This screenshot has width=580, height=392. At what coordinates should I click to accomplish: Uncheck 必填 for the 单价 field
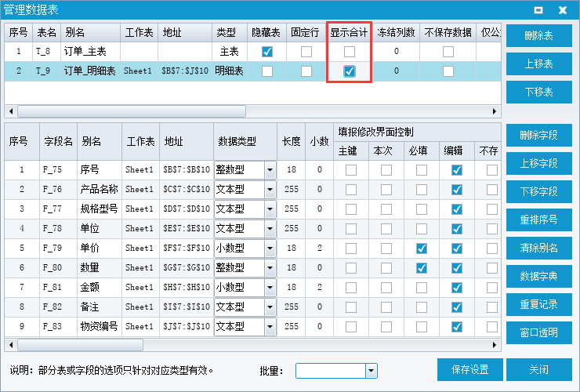coord(422,249)
